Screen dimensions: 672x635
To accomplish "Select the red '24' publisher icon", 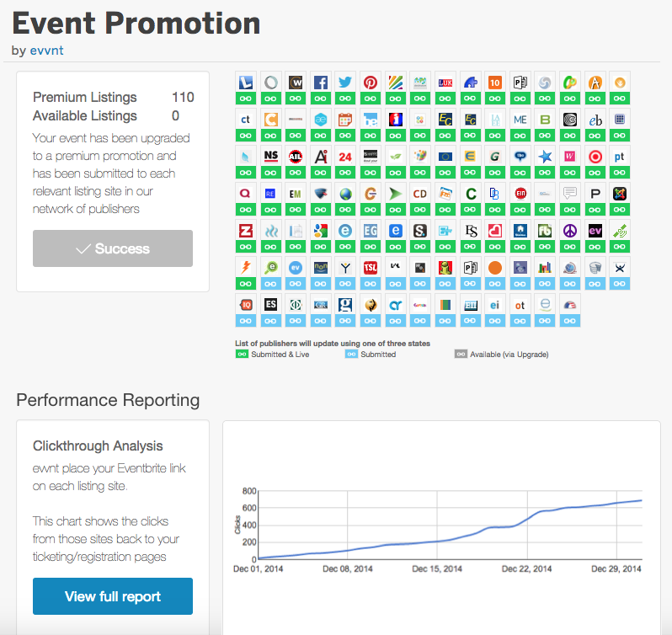I will click(x=345, y=157).
